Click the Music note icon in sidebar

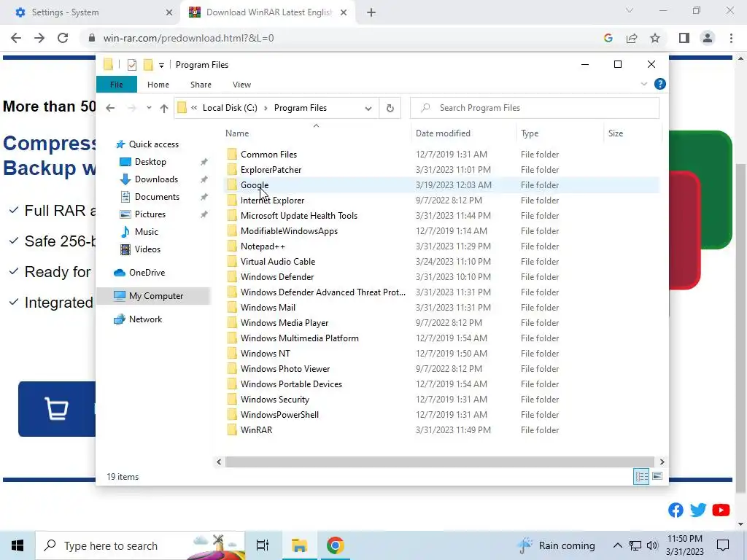coord(125,232)
